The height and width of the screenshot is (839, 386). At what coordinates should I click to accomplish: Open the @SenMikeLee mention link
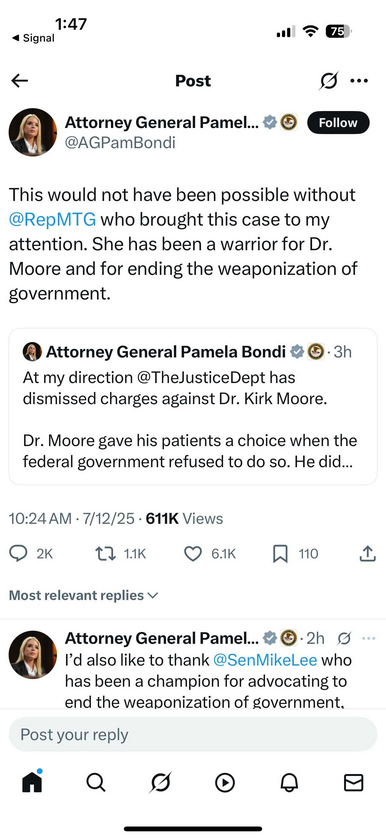tap(265, 660)
